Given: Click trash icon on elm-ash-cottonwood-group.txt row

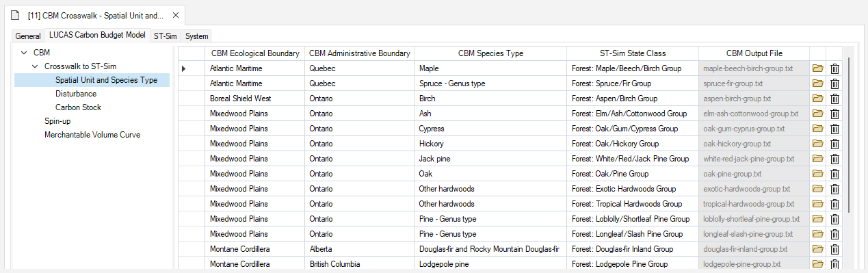Looking at the screenshot, I should (834, 114).
